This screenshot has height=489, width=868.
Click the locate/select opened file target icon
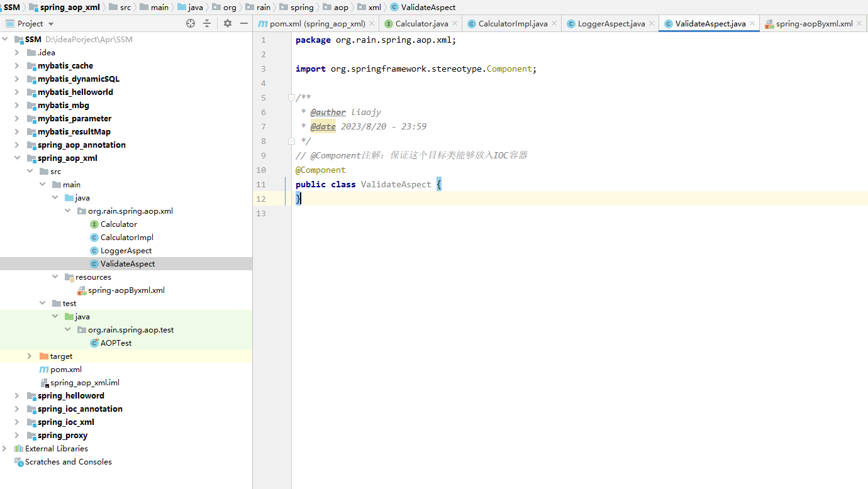[x=191, y=23]
